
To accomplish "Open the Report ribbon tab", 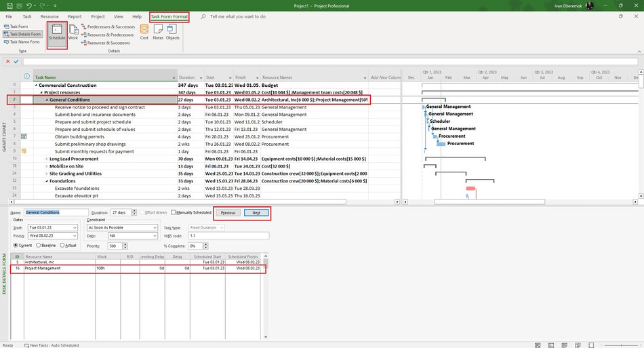I will tap(75, 17).
